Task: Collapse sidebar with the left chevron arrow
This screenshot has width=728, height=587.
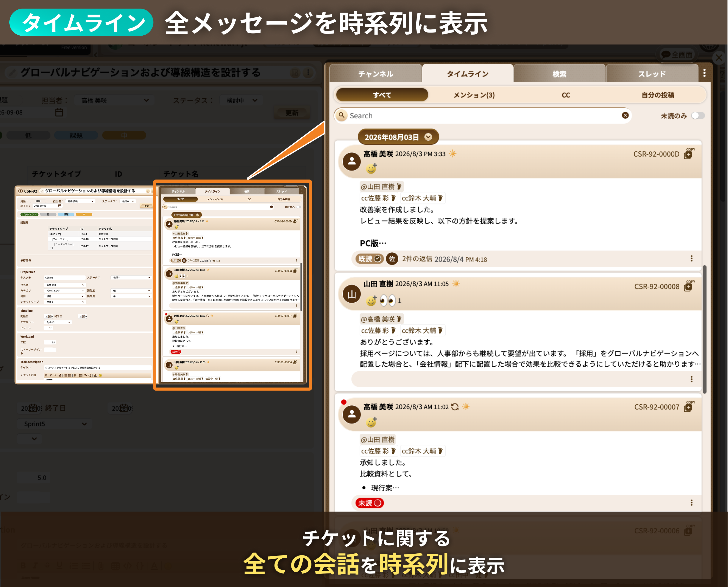Action: pos(95,54)
